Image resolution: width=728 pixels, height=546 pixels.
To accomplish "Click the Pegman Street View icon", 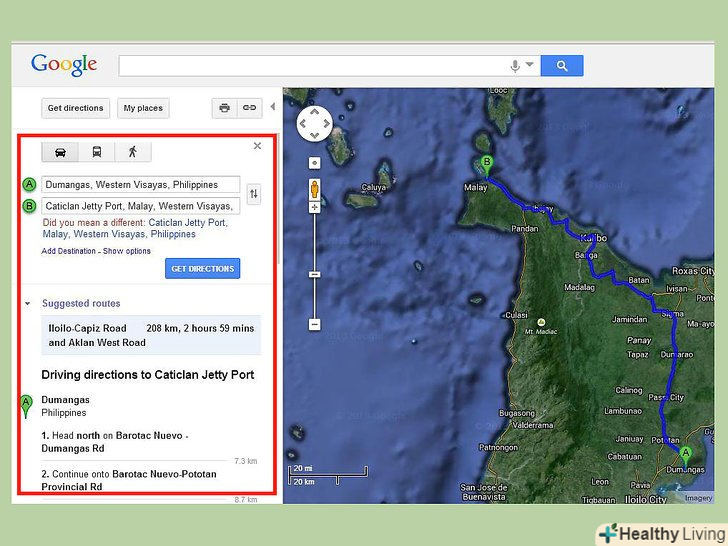I will [x=314, y=187].
